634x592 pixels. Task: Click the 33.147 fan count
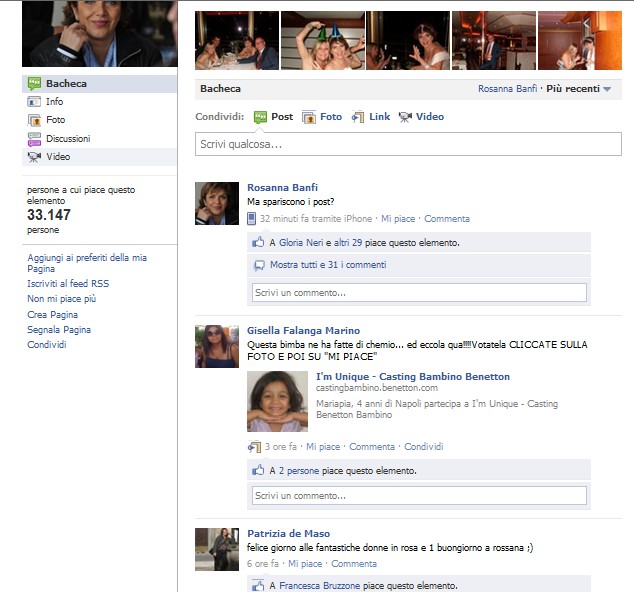(49, 215)
